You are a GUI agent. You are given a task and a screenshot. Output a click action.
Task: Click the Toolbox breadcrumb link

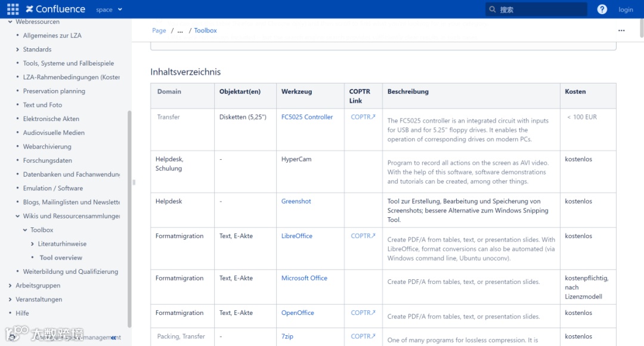point(205,30)
